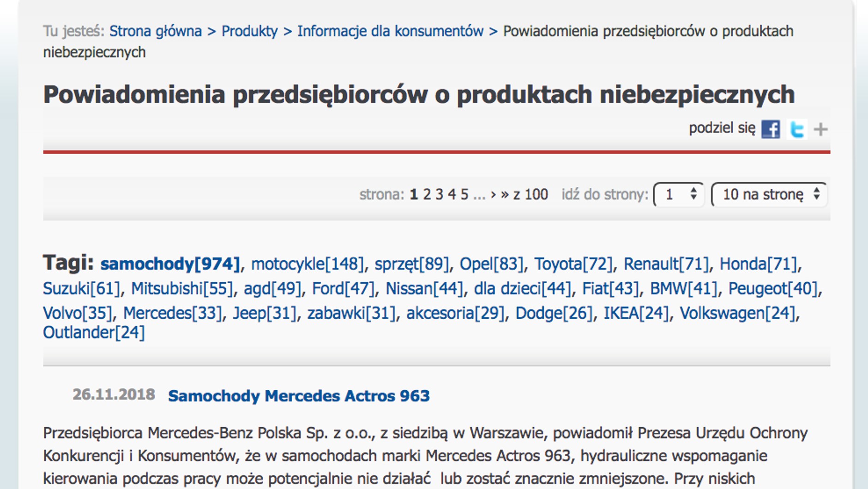The height and width of the screenshot is (489, 868).
Task: Filter by tag motocykle[148]
Action: (307, 264)
